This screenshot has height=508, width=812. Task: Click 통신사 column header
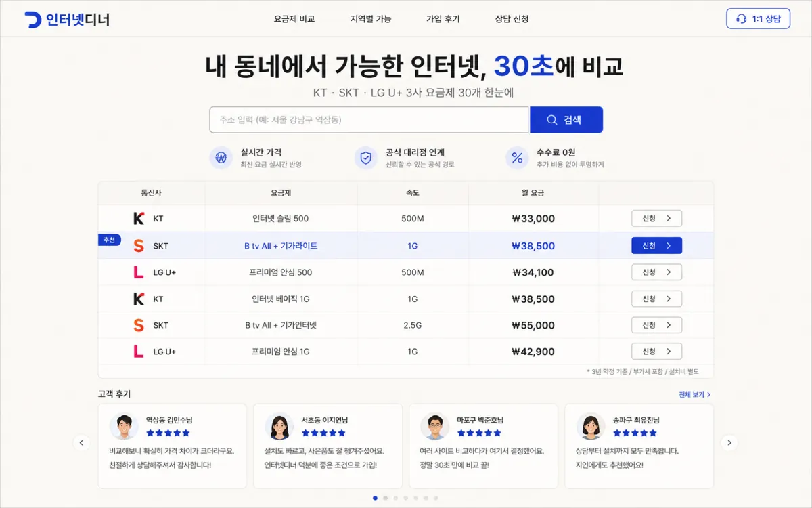tap(152, 193)
